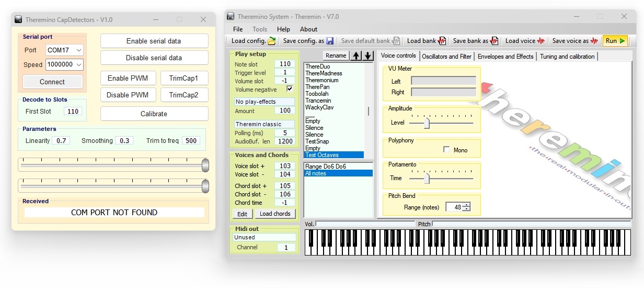
Task: Click Save config as floppy icon
Action: click(x=330, y=41)
